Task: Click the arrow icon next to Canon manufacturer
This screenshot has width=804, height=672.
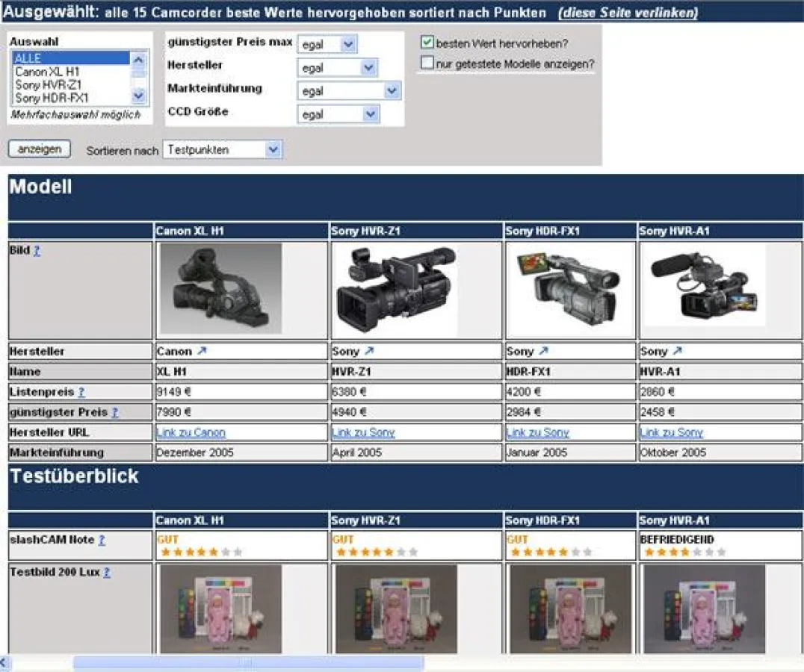Action: (202, 351)
